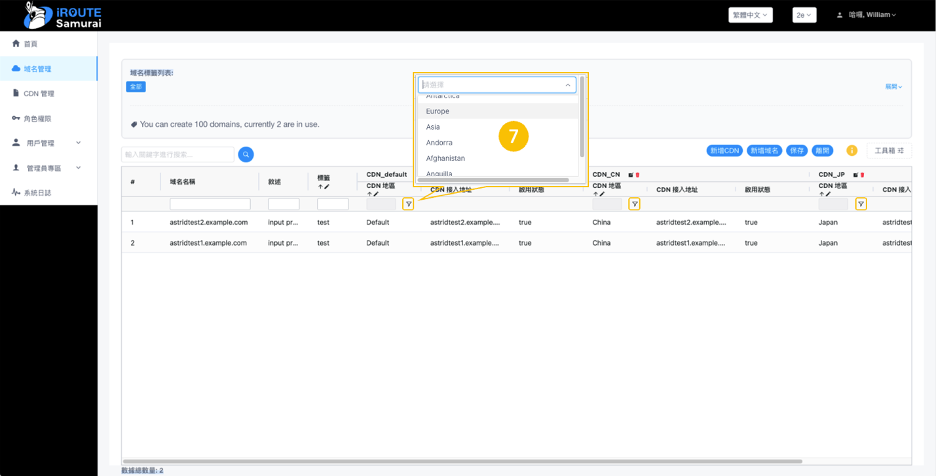The image size is (936, 476).
Task: Open the CDN_default region filter icon
Action: (408, 204)
